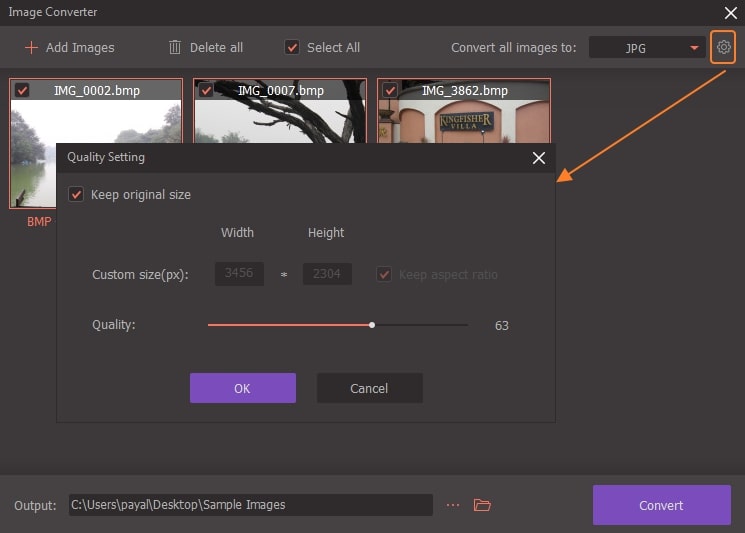Close the Quality Setting dialog

pos(539,158)
